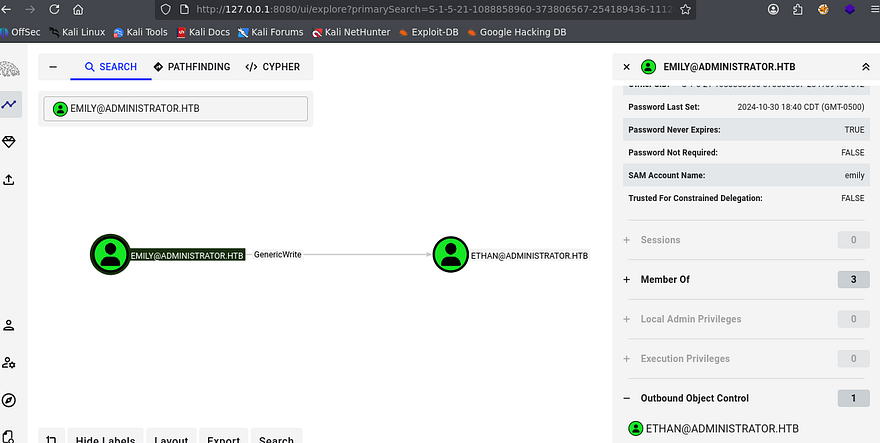Open the Explore graph view in sidebar

10,104
